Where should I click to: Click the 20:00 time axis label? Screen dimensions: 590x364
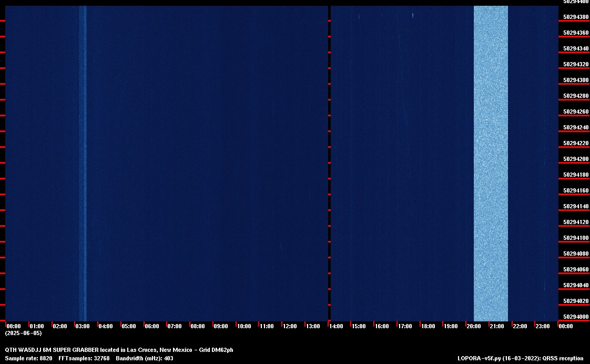click(474, 326)
